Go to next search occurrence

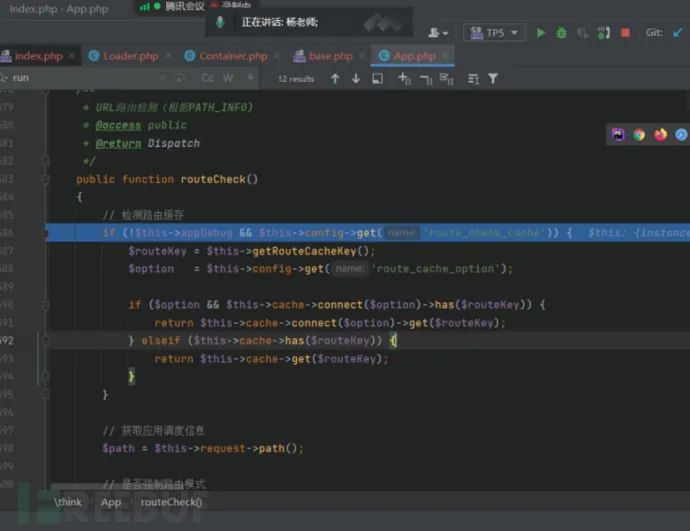(356, 78)
